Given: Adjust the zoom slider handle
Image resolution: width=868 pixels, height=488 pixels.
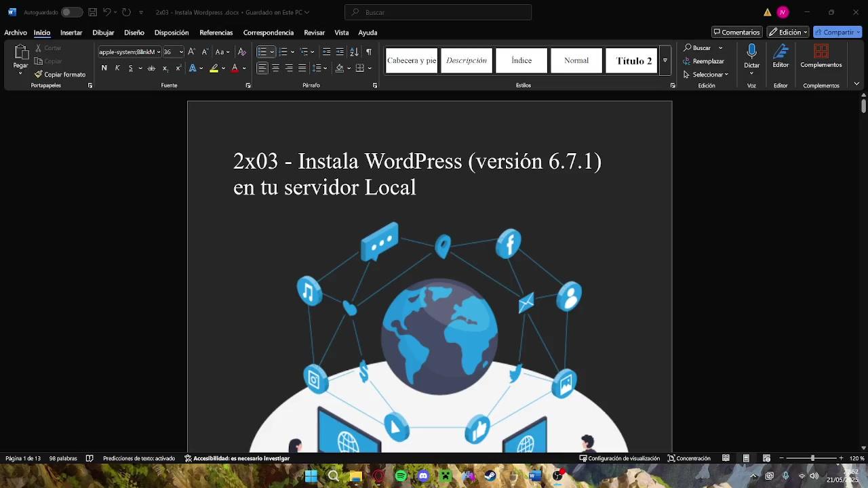Looking at the screenshot, I should point(812,458).
